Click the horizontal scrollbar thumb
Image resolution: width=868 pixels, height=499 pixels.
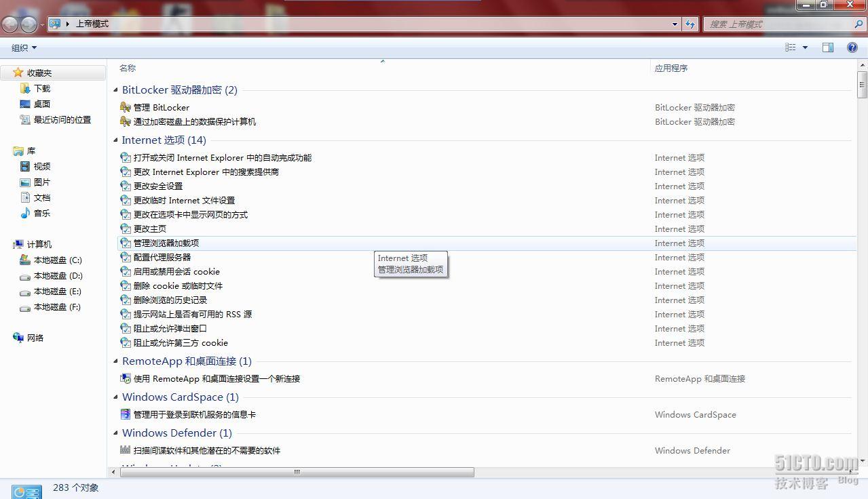[297, 472]
